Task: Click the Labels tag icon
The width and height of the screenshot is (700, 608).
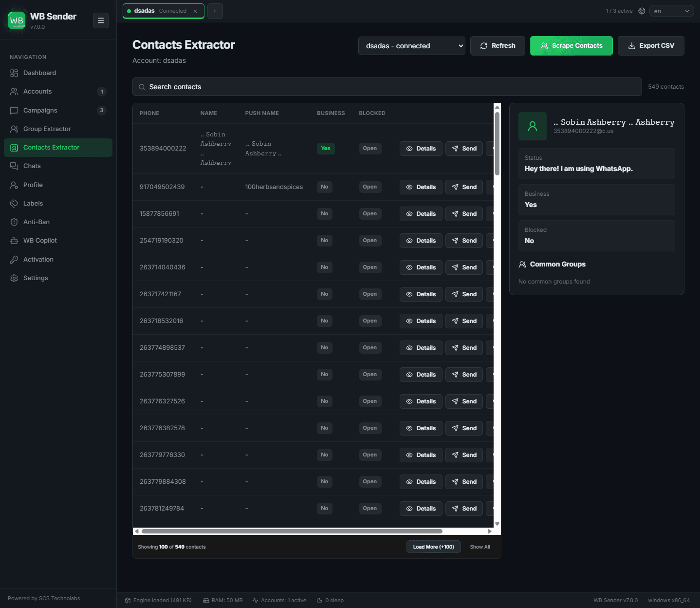Action: click(14, 204)
